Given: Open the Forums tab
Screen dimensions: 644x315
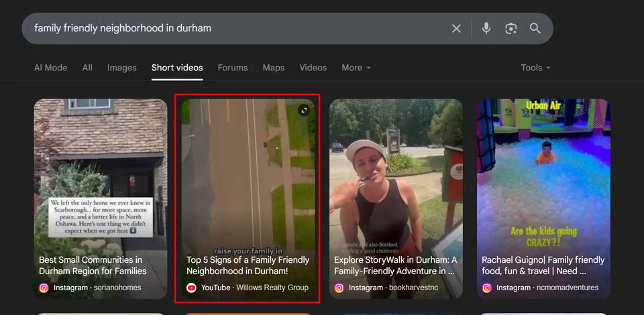Looking at the screenshot, I should click(233, 68).
